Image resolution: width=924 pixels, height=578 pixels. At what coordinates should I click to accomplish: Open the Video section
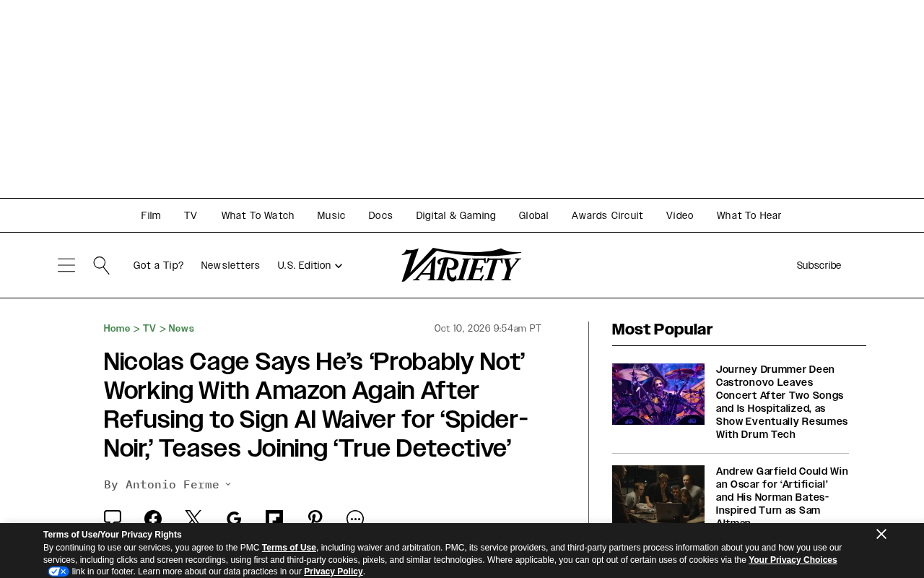(x=680, y=215)
